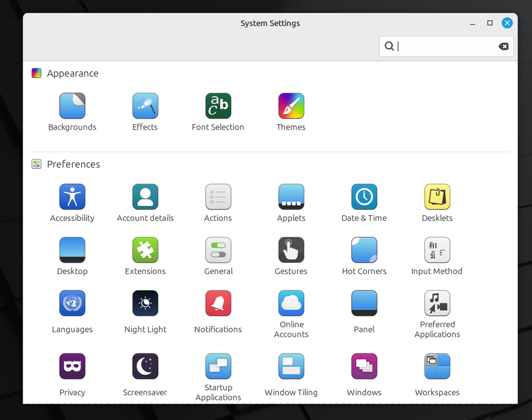Open Accessibility preferences
532x420 pixels.
(72, 197)
